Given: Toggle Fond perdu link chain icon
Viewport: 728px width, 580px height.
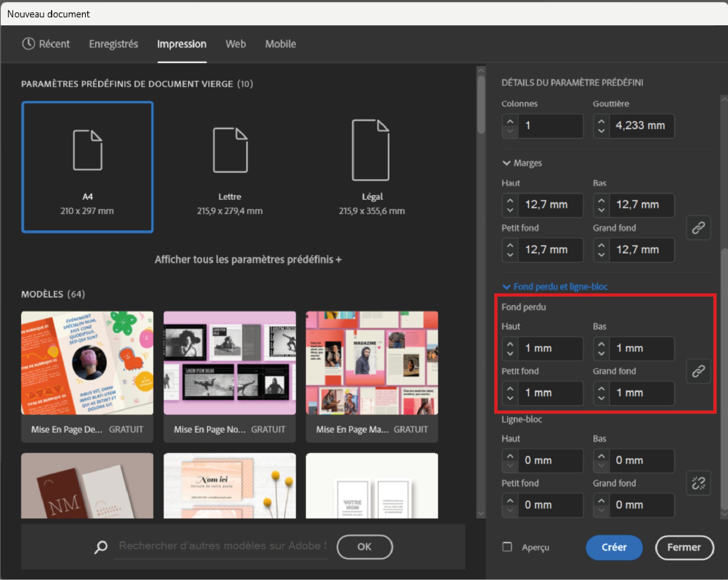Looking at the screenshot, I should pyautogui.click(x=698, y=371).
